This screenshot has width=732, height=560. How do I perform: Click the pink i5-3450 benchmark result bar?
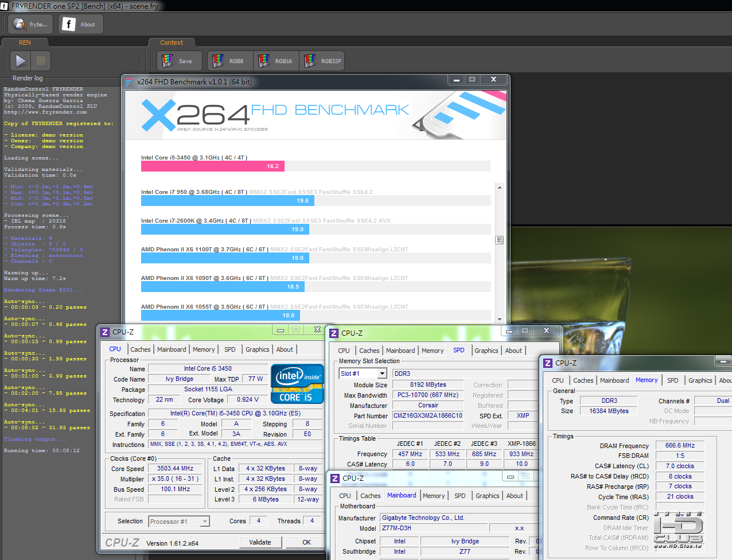pos(213,166)
